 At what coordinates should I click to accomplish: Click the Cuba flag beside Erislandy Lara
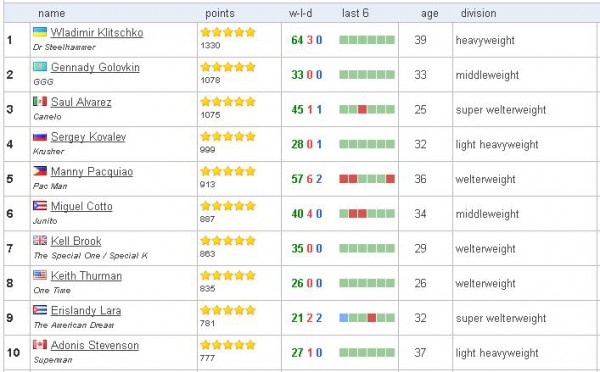[40, 310]
